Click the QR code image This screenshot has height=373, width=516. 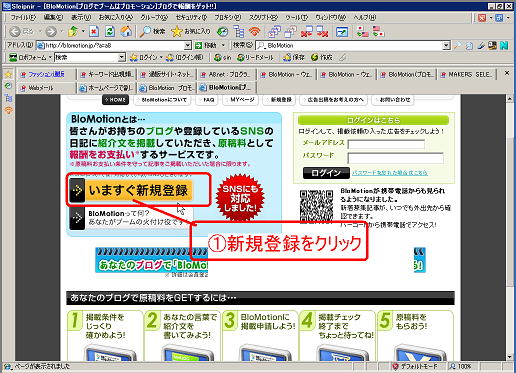316,206
